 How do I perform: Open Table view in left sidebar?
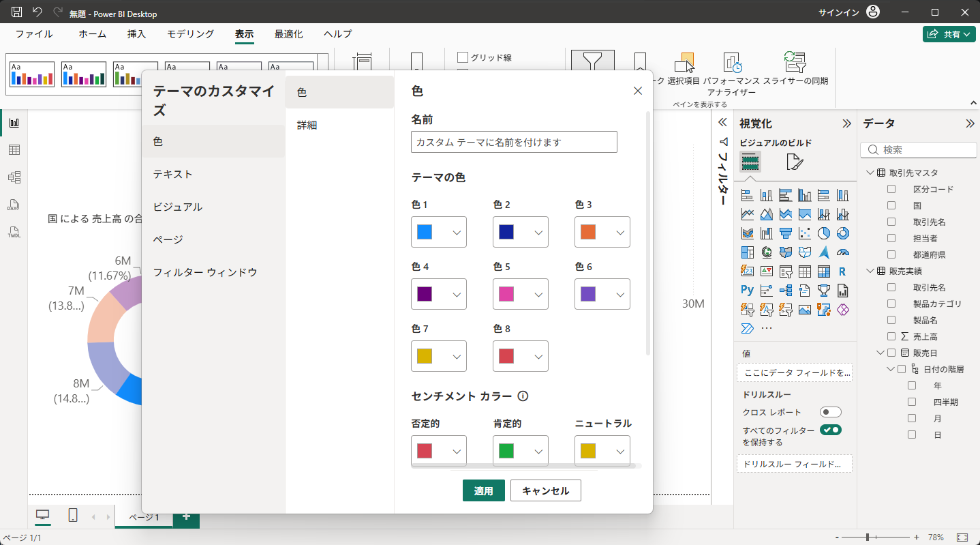(x=14, y=150)
